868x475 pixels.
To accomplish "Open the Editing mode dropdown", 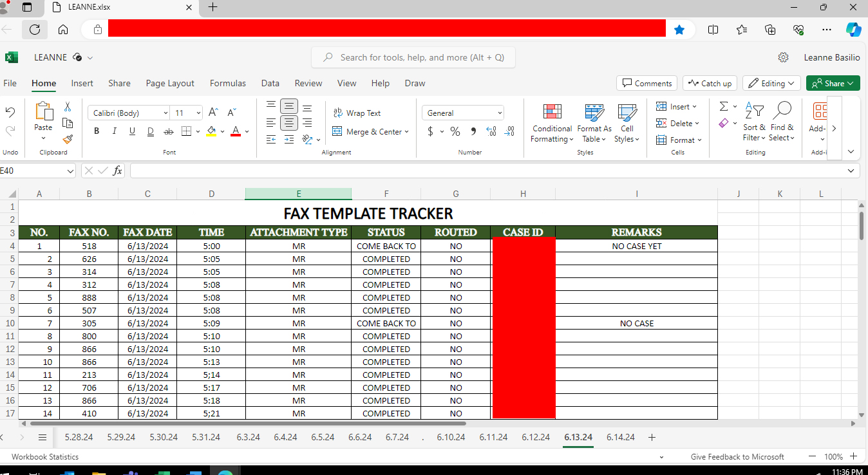I will click(x=771, y=83).
